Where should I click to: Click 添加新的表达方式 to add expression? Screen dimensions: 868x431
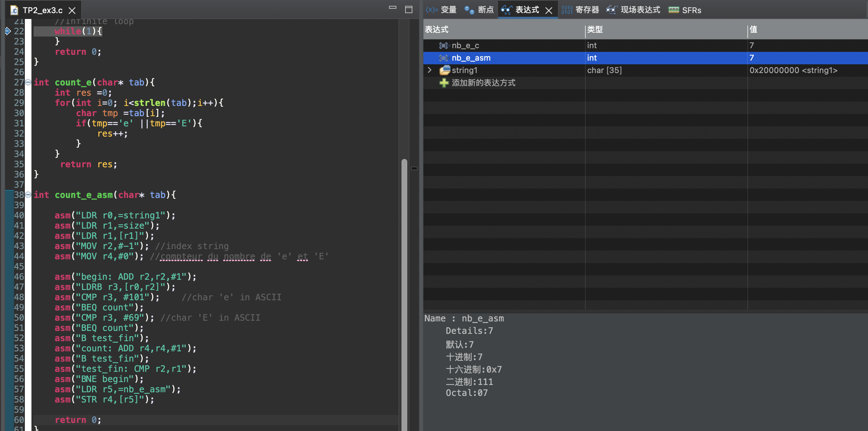pyautogui.click(x=483, y=83)
